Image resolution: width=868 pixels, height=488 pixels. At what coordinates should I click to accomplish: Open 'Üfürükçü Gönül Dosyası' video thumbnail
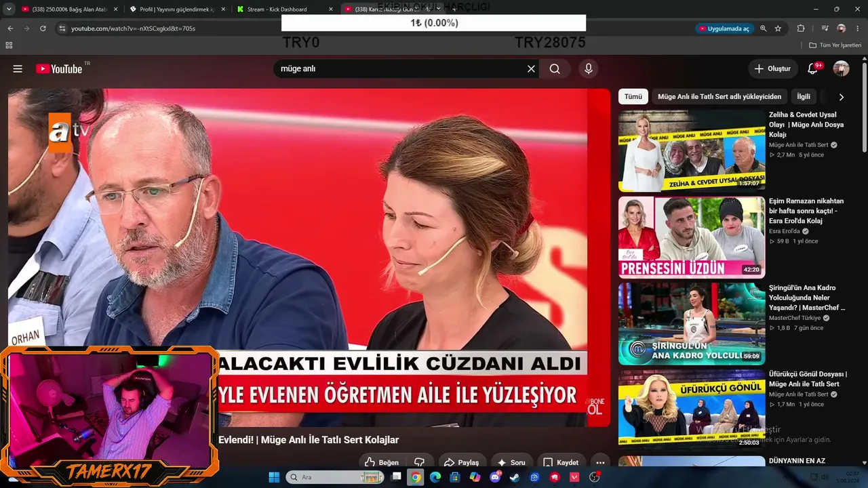pos(692,410)
